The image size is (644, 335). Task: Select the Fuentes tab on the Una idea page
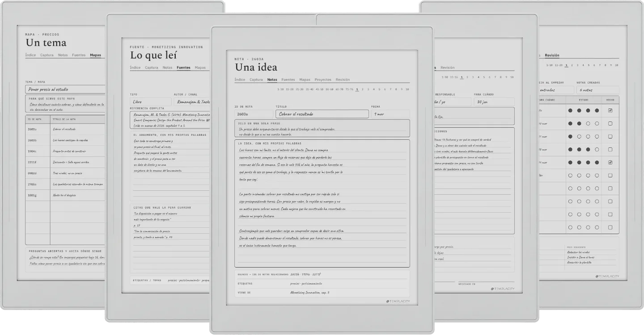coord(288,80)
